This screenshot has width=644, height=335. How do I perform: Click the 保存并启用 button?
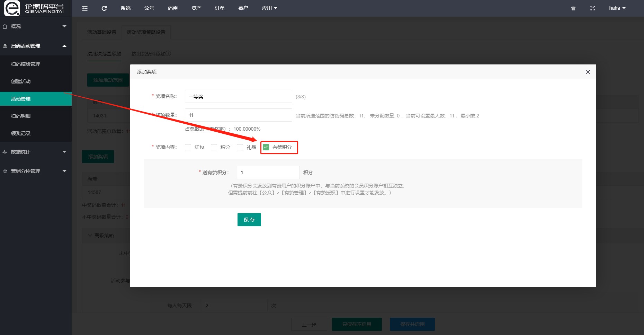coord(412,324)
